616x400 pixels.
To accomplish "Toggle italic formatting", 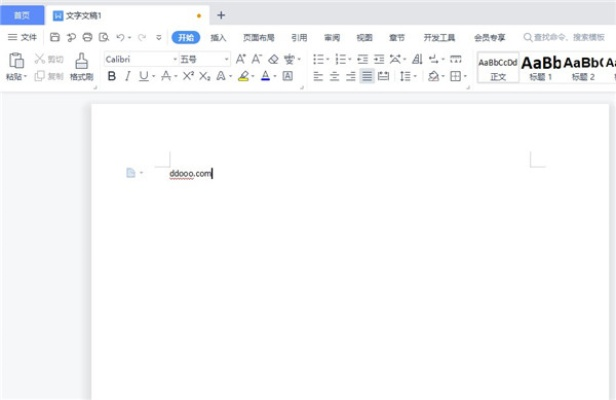I will point(127,76).
